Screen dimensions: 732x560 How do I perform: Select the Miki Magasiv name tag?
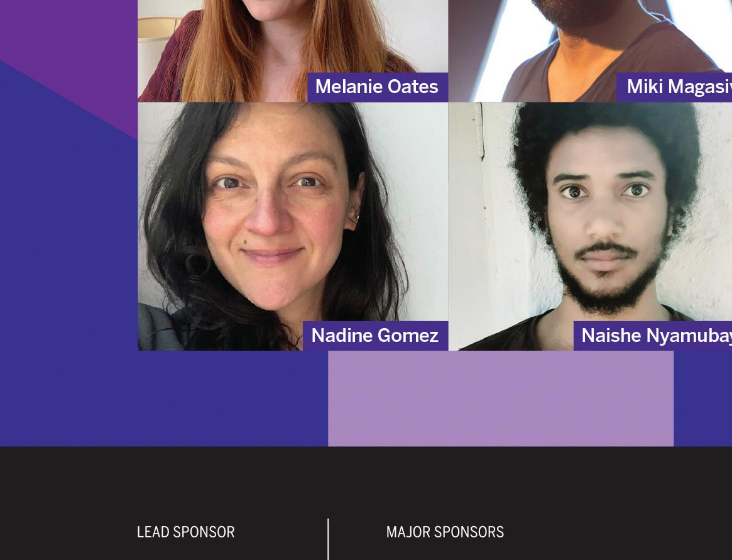click(674, 87)
